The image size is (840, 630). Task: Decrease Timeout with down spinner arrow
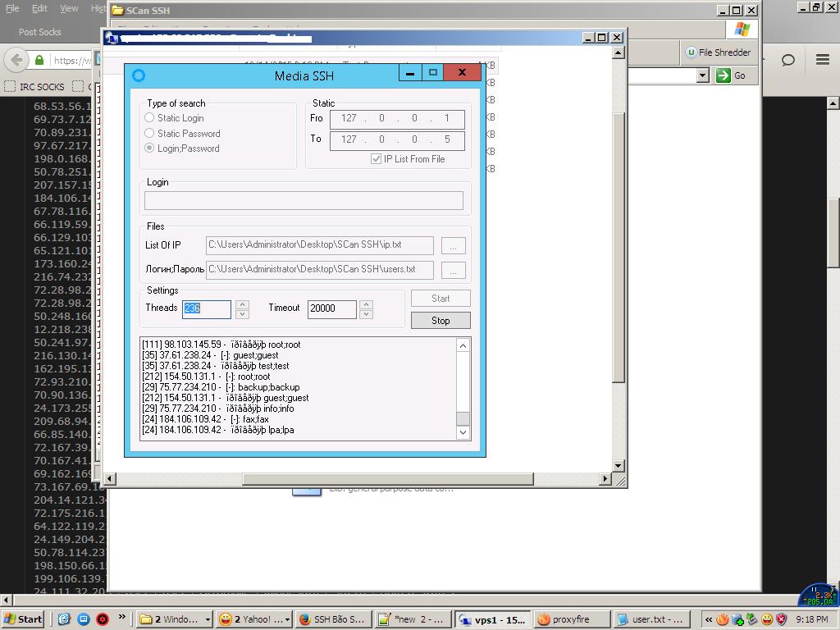point(367,314)
